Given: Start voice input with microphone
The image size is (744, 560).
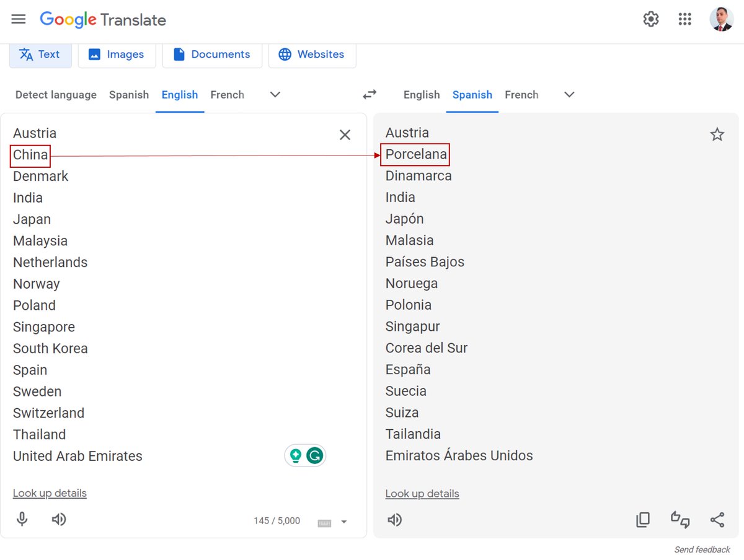Looking at the screenshot, I should [x=22, y=519].
